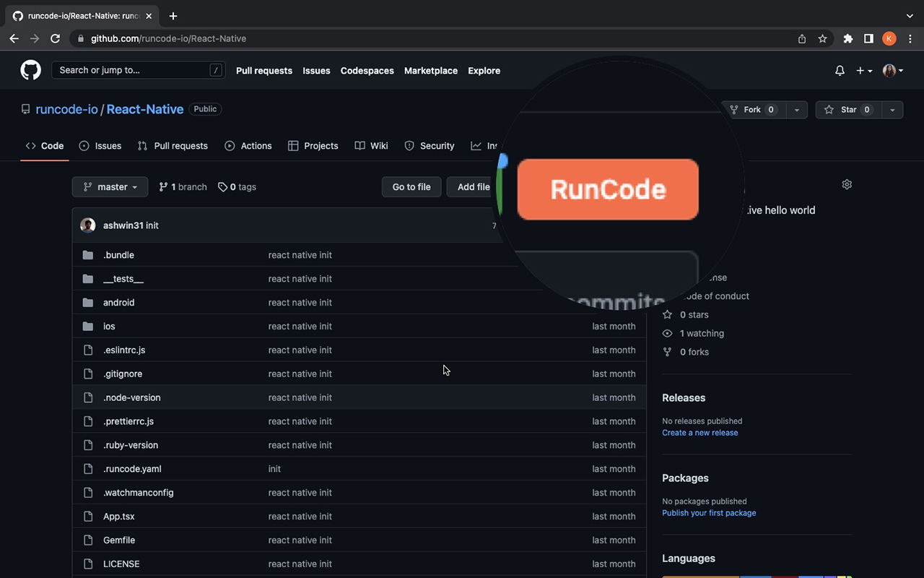Open a new browser tab
Screen dimensions: 924x578
[x=173, y=16]
